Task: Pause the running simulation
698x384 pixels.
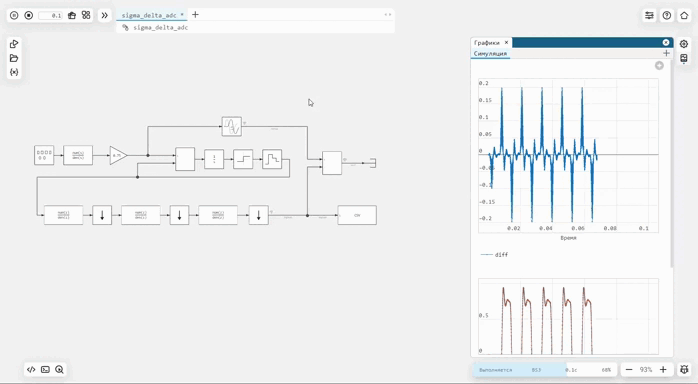Action: (14, 15)
